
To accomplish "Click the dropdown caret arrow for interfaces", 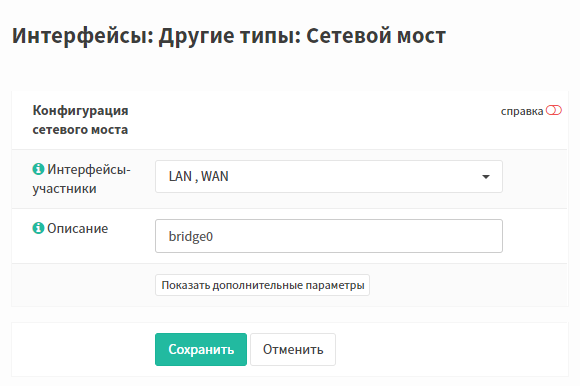I will click(486, 177).
